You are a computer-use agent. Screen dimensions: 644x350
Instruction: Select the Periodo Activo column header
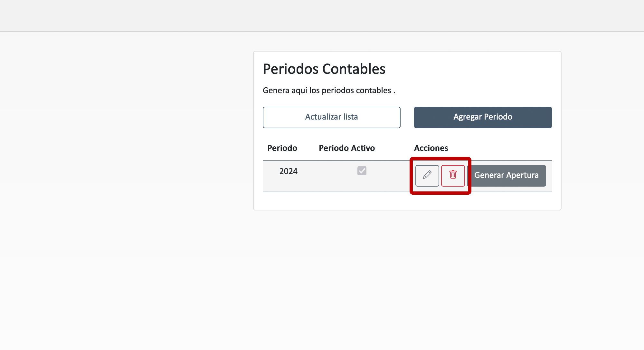pos(346,148)
